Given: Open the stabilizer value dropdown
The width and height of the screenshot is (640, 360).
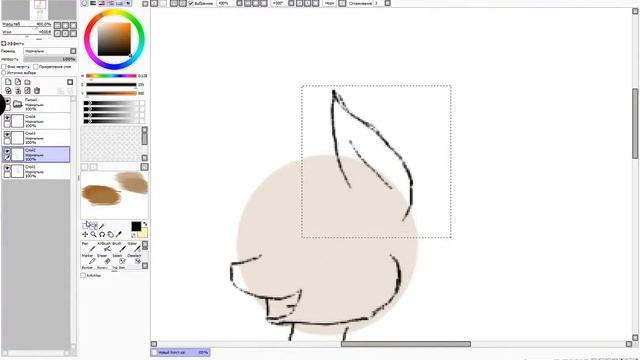Looking at the screenshot, I should pyautogui.click(x=387, y=3).
